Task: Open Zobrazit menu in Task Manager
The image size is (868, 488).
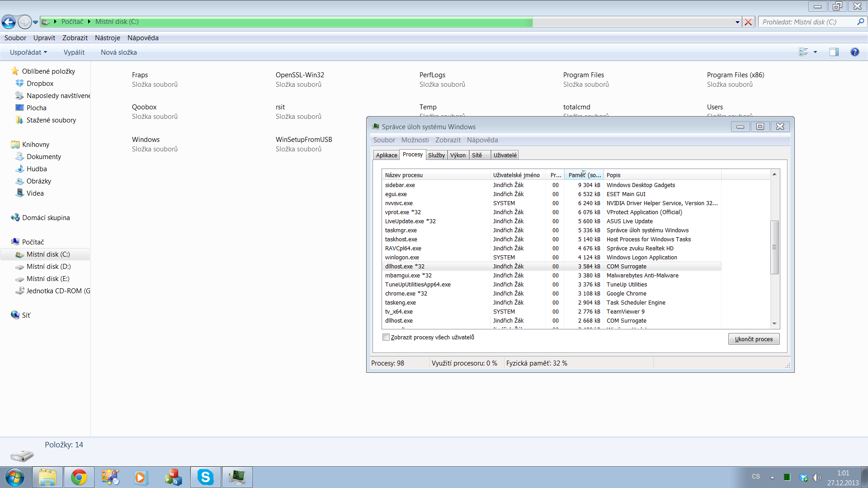Action: point(448,140)
